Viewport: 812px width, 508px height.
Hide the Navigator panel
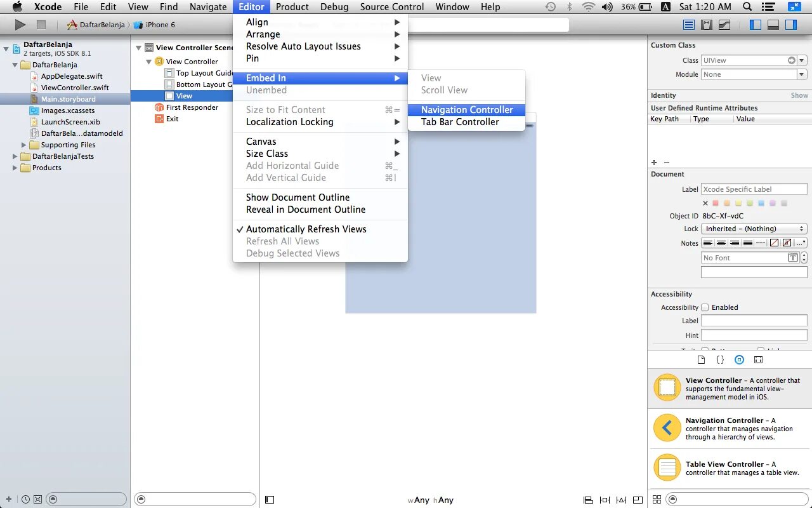point(756,25)
